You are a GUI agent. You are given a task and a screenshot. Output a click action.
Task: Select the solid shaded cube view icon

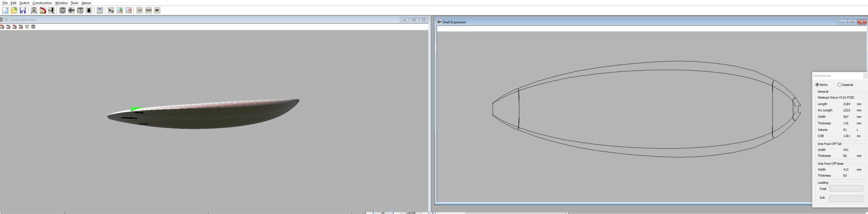[x=63, y=10]
